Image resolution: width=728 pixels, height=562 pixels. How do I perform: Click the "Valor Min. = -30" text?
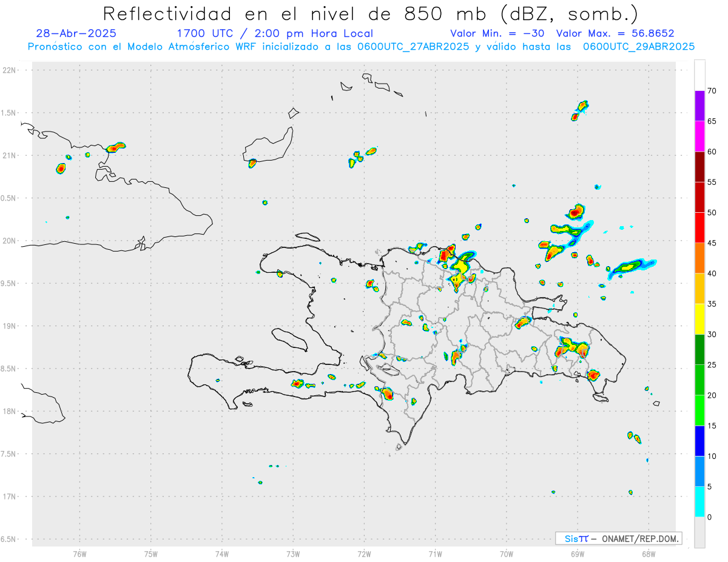coord(497,33)
